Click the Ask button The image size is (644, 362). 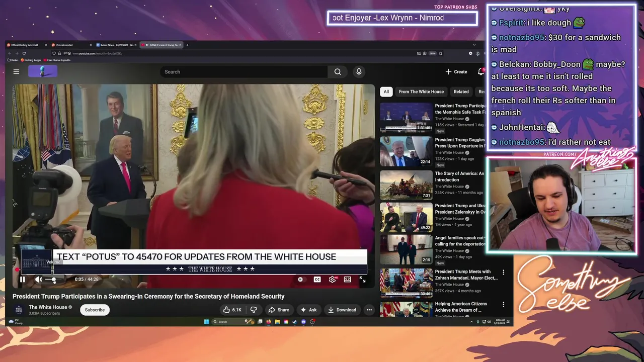point(308,310)
